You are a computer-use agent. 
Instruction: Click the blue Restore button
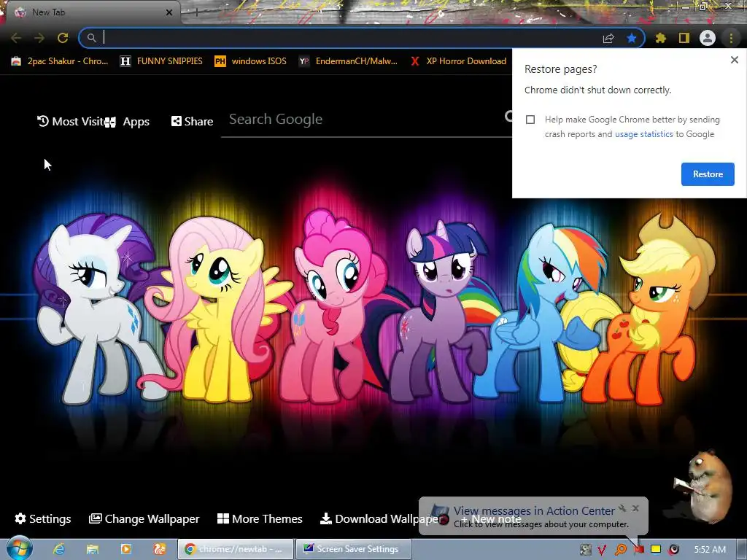coord(708,174)
